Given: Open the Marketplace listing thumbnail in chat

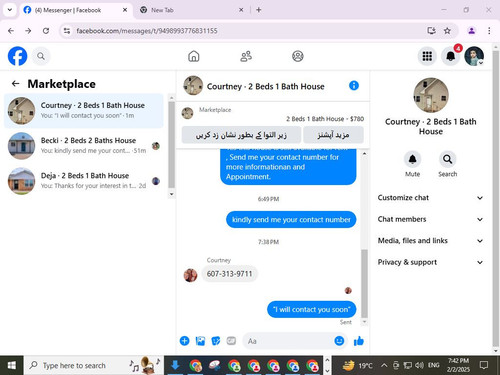Looking at the screenshot, I should coord(187,113).
